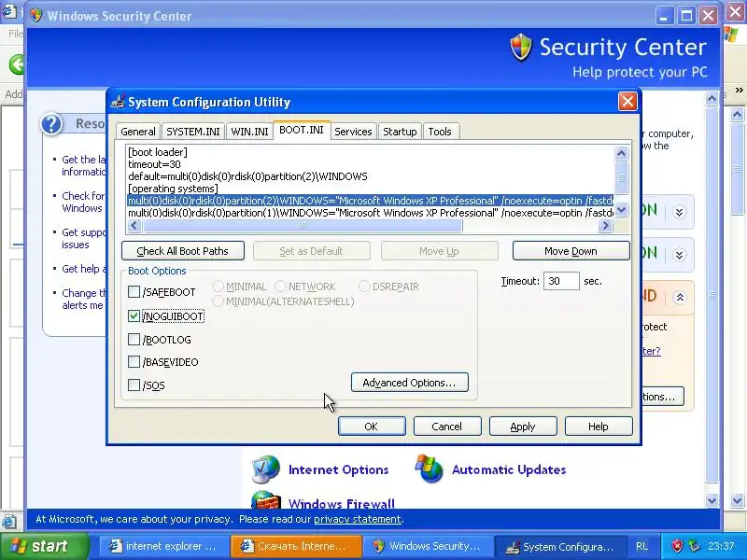Image resolution: width=747 pixels, height=560 pixels.
Task: Open the Startup tab
Action: (400, 132)
